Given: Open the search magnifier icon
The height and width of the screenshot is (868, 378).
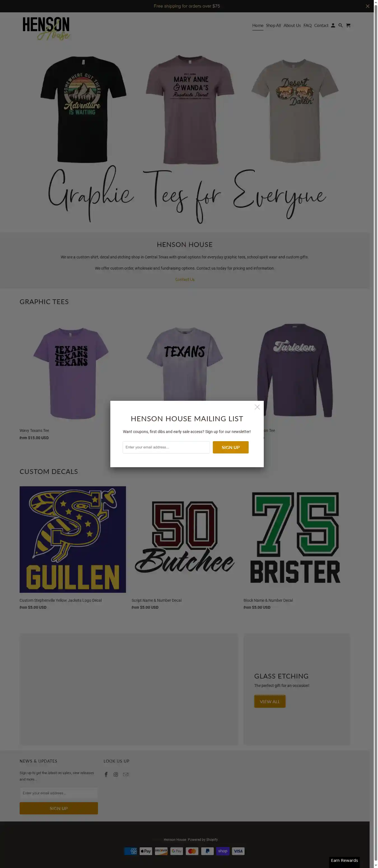Looking at the screenshot, I should pyautogui.click(x=340, y=26).
